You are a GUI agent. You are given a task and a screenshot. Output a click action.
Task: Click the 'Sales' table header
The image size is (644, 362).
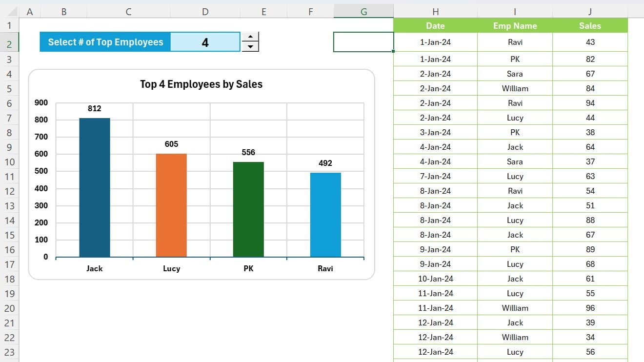coord(590,25)
